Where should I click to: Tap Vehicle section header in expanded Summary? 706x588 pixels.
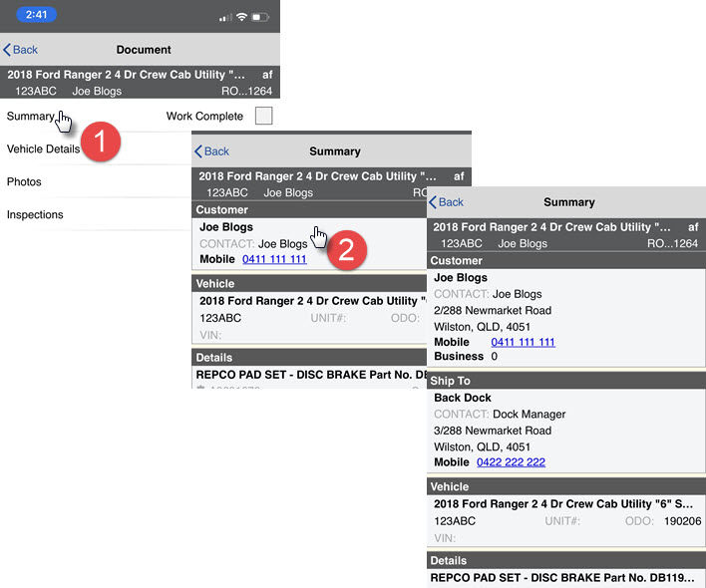click(566, 486)
